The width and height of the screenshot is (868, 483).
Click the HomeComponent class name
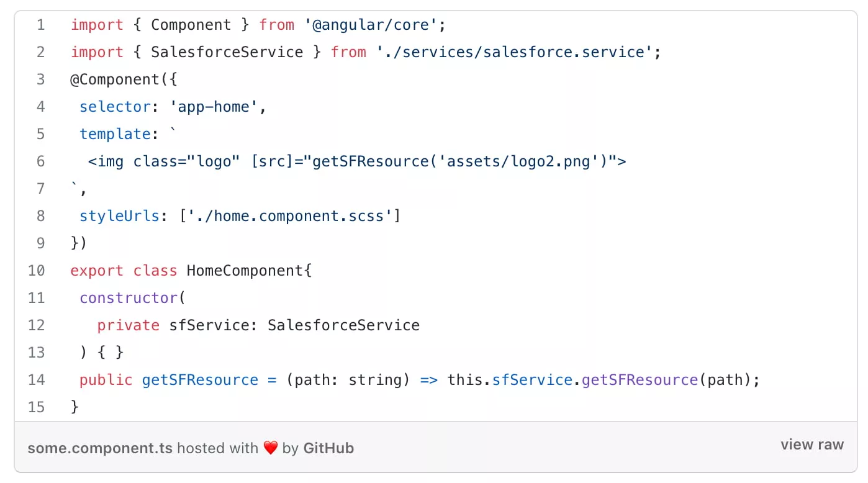(x=245, y=271)
